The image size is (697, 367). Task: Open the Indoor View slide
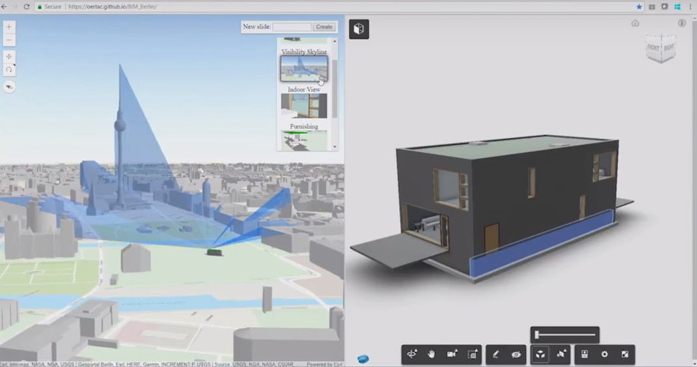(304, 106)
